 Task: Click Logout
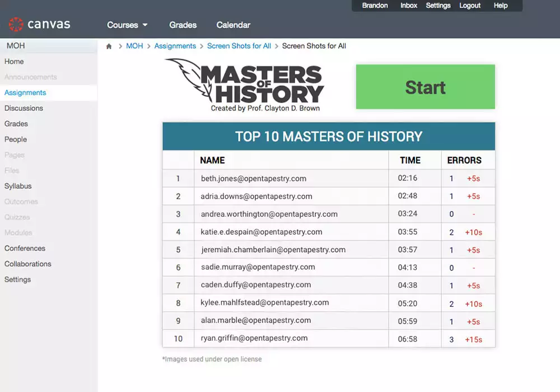pos(470,6)
